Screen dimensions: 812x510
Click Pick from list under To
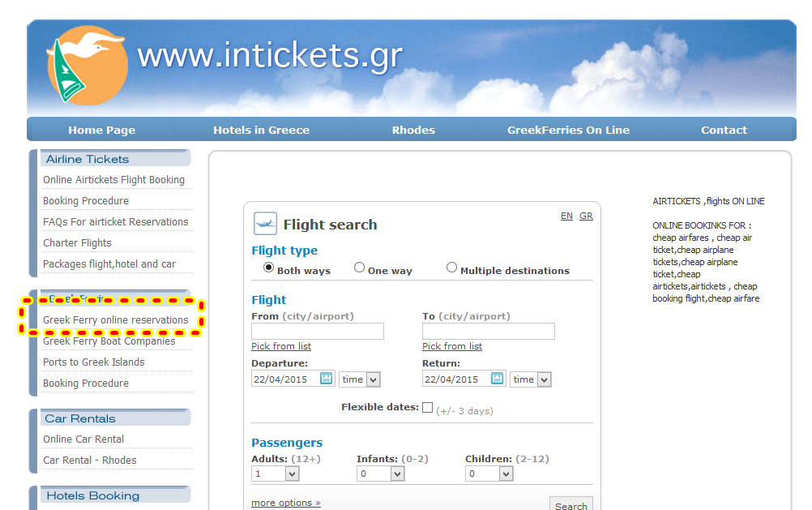click(452, 346)
